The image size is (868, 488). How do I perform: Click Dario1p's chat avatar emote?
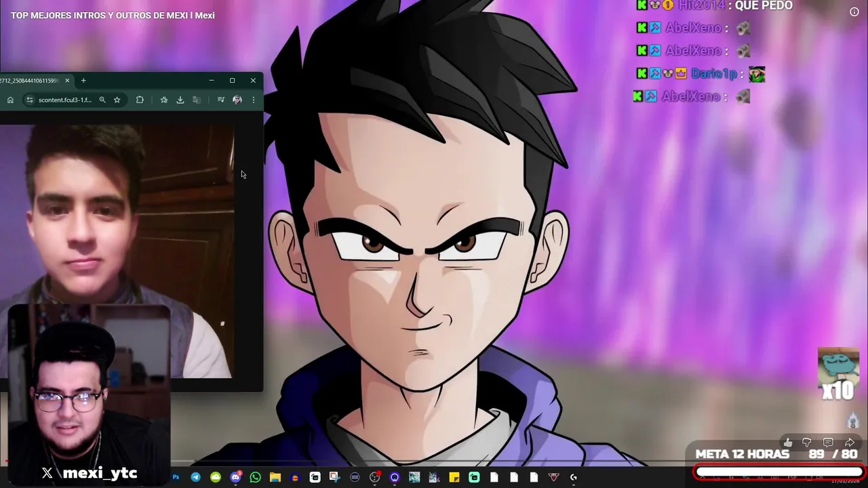(757, 74)
